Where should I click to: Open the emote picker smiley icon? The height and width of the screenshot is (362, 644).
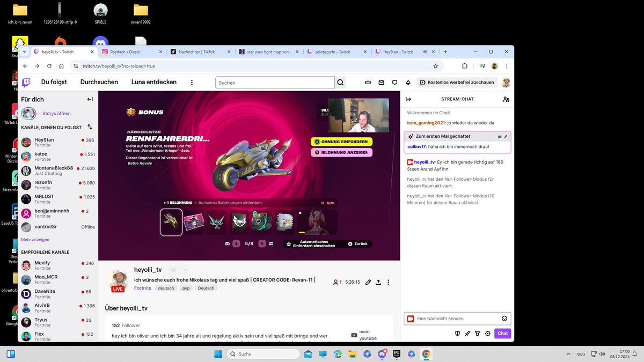click(504, 319)
